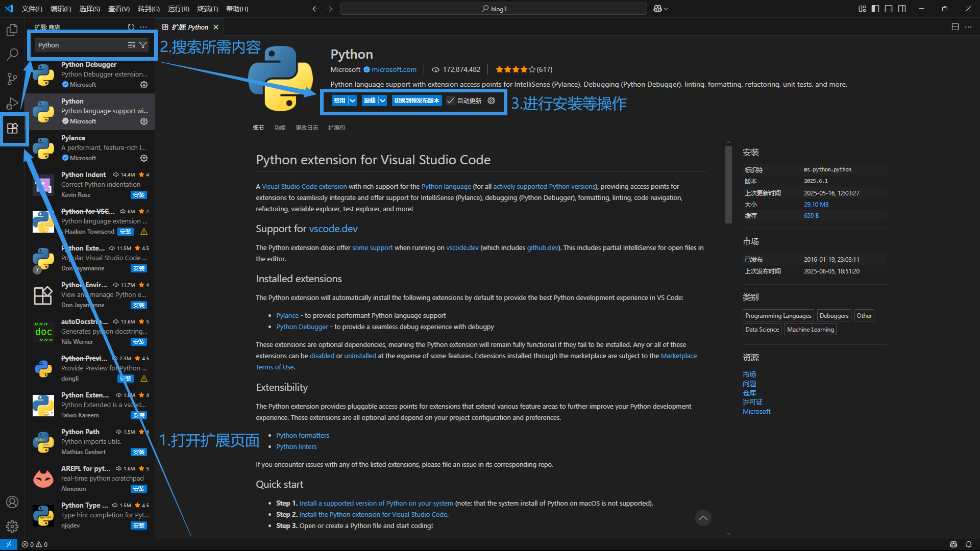Expand the 禁用 disable dropdown arrow
This screenshot has width=980, height=551.
pos(352,101)
